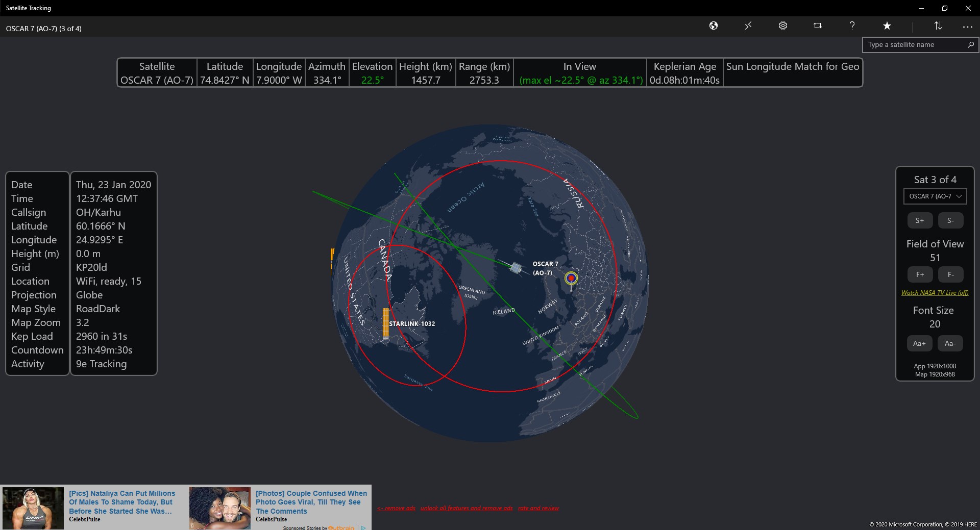Click the screen rotation/loop toolbar icon
980x530 pixels.
click(x=817, y=26)
